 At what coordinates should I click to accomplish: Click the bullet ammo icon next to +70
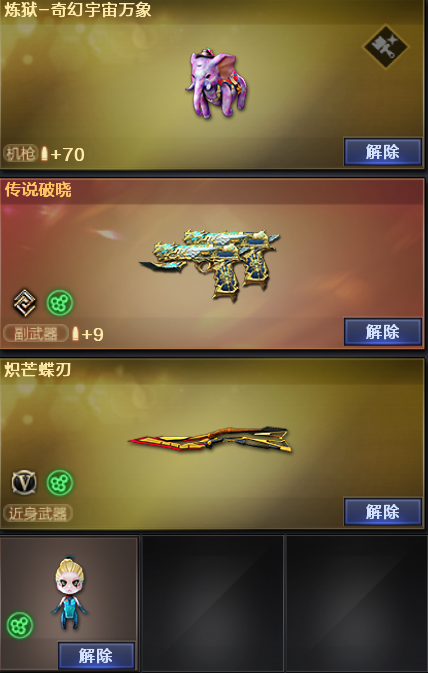pos(44,153)
